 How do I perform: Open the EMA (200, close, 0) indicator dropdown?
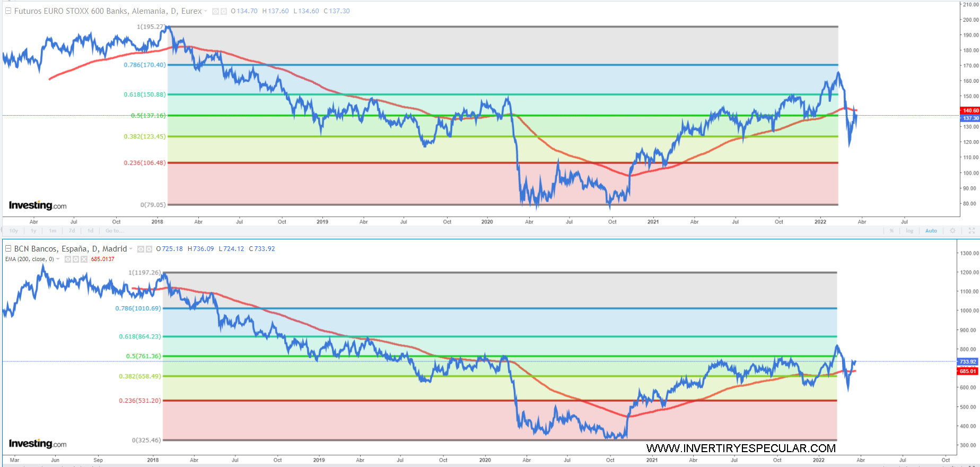pyautogui.click(x=58, y=259)
